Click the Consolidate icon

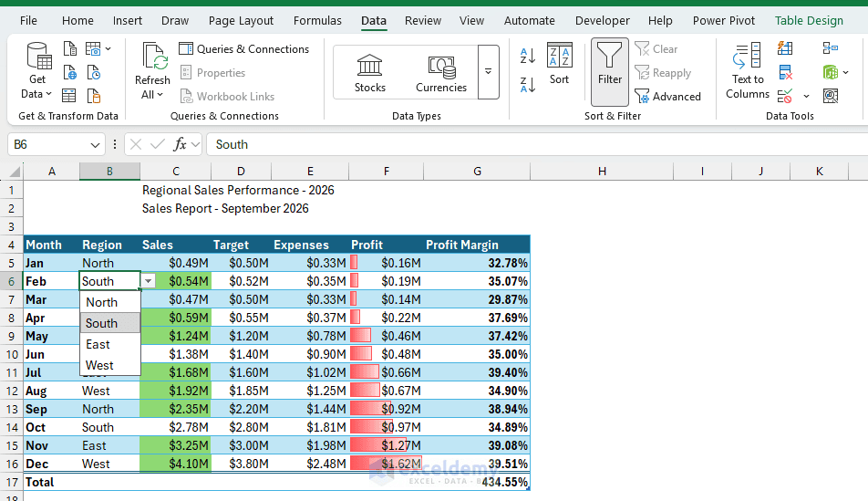tap(830, 48)
